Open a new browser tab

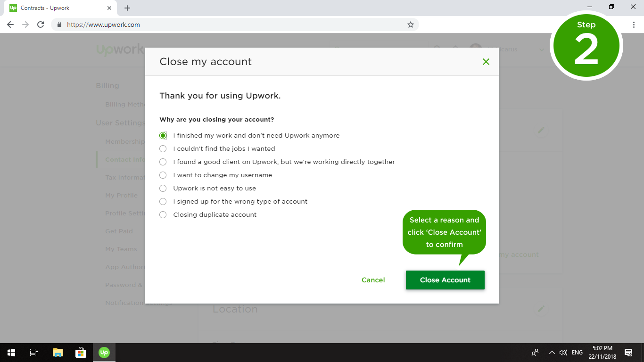tap(127, 8)
